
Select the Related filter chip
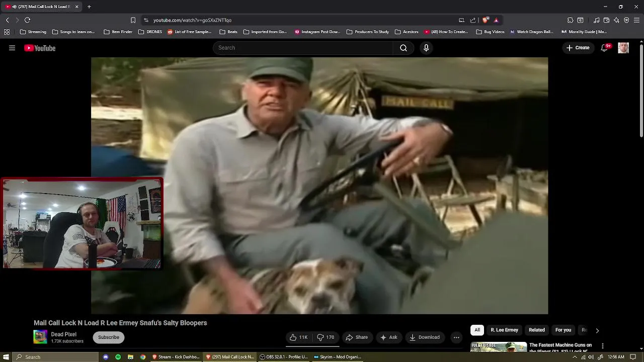[537, 330]
